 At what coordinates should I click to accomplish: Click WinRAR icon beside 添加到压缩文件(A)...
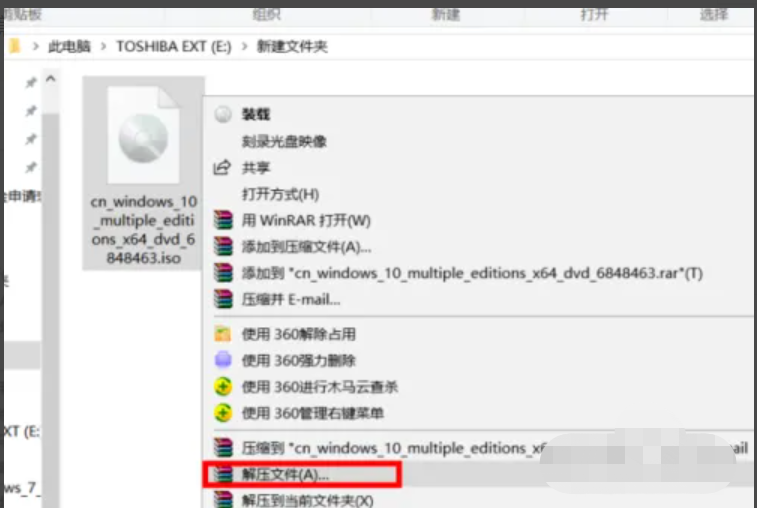(223, 246)
